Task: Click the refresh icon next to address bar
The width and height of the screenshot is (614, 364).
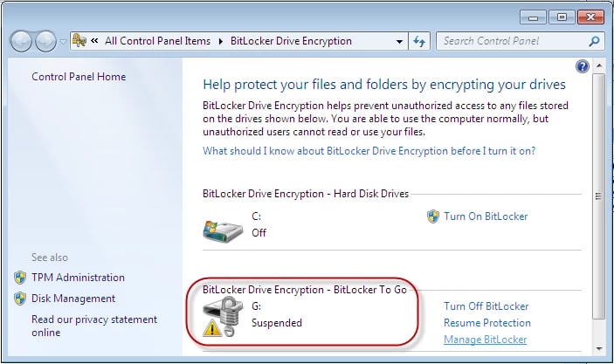Action: 419,41
